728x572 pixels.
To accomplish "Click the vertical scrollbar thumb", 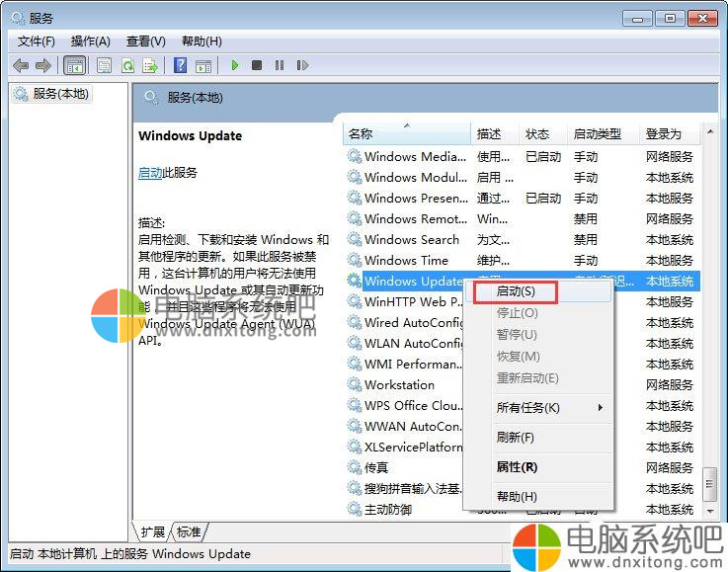I will tap(710, 484).
